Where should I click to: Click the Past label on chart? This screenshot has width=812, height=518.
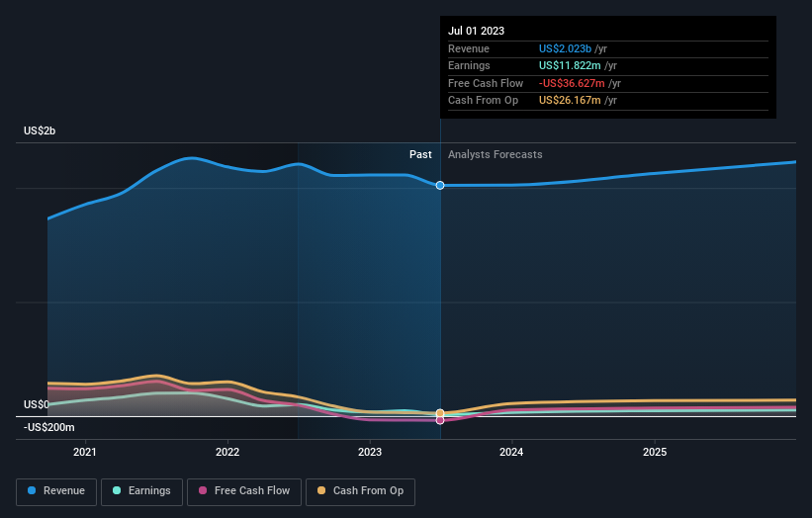coord(420,154)
